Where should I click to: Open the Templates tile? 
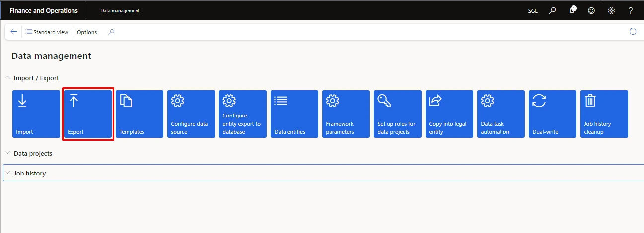(140, 114)
